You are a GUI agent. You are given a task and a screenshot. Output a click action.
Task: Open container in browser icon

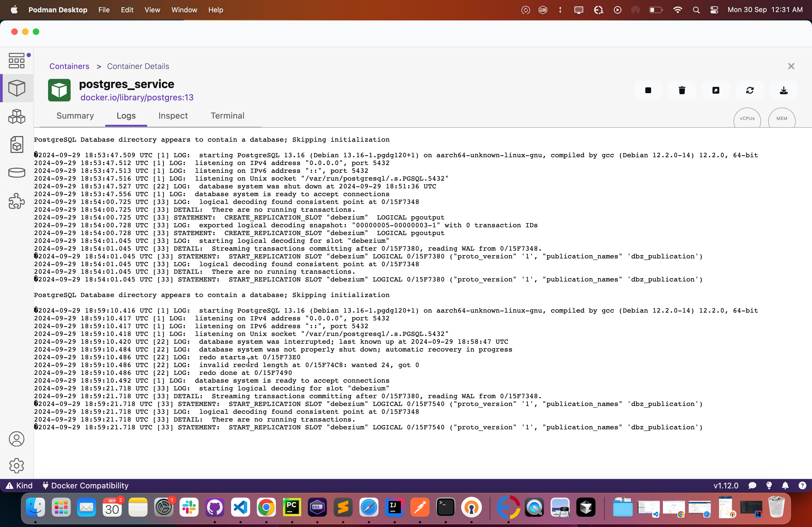716,90
